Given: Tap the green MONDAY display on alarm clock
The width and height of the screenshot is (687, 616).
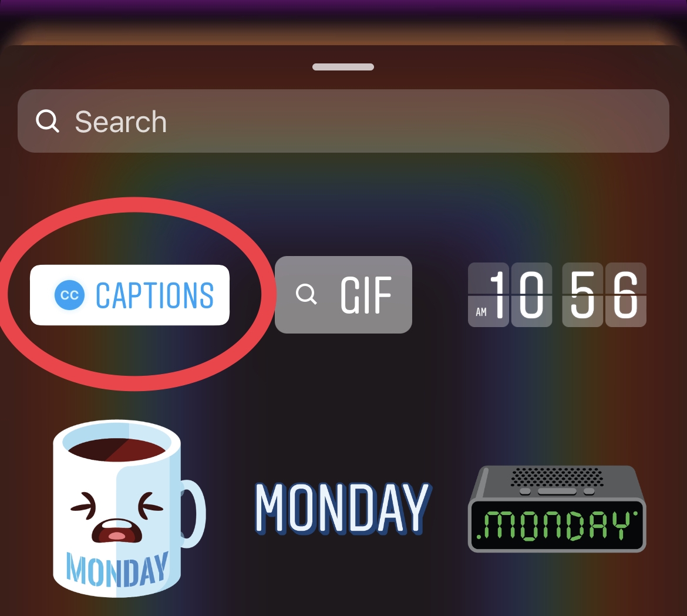Looking at the screenshot, I should (x=557, y=525).
